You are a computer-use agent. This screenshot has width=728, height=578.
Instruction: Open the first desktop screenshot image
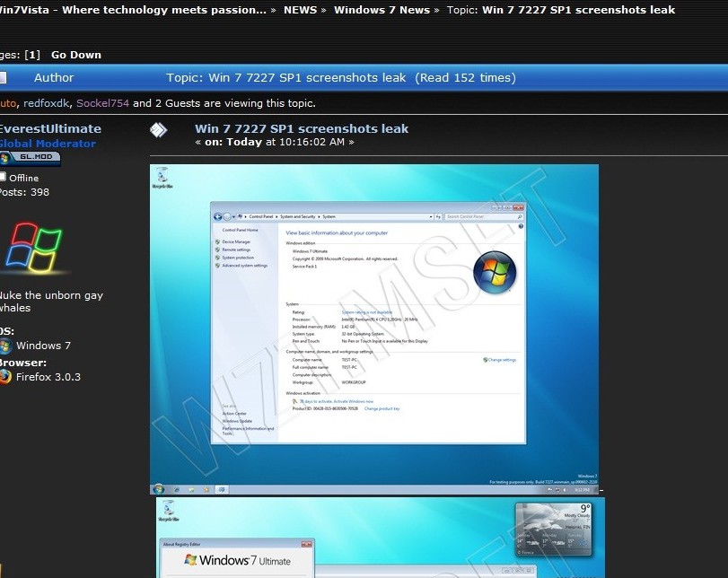(x=374, y=329)
